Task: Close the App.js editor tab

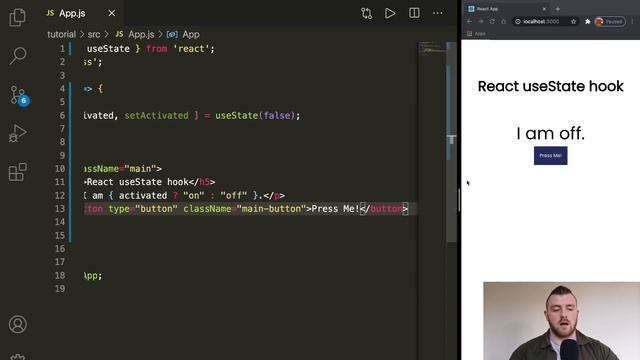Action: [111, 13]
